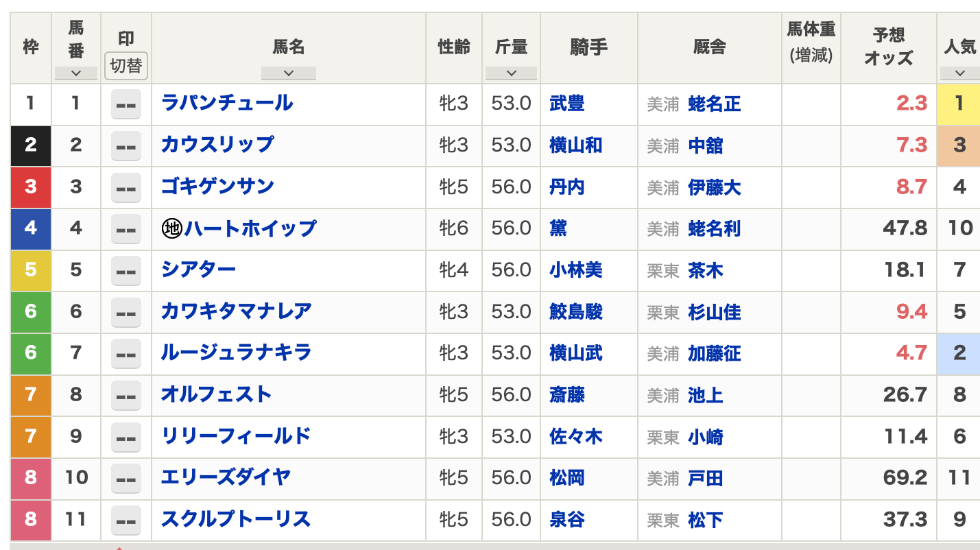Click the mark button for エリーズダイヤ
This screenshot has width=980, height=550.
click(126, 479)
